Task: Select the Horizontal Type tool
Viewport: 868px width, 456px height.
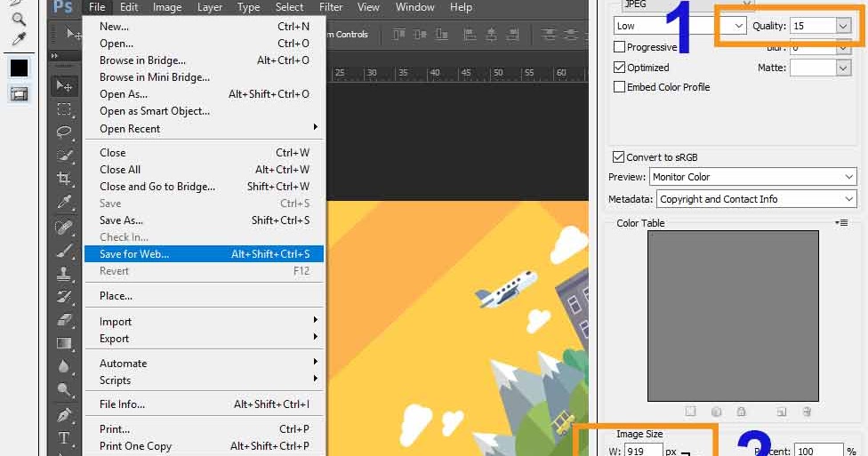Action: 64,438
